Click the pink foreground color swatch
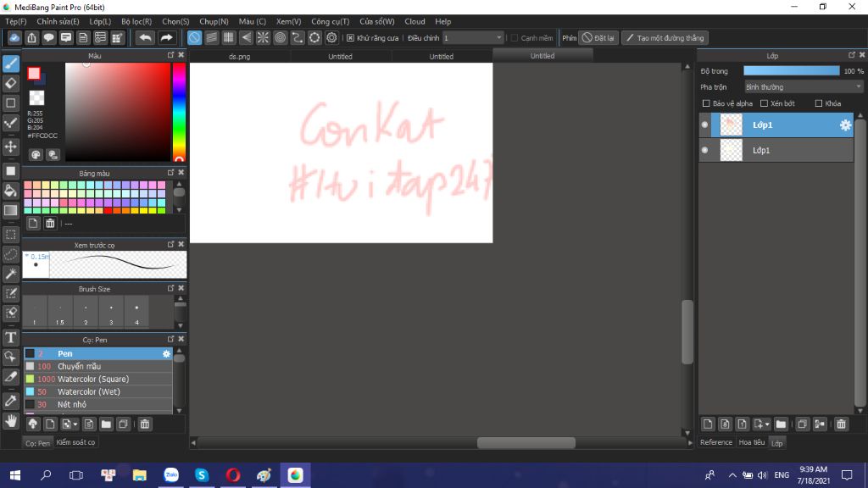Image resolution: width=868 pixels, height=488 pixels. [x=34, y=73]
